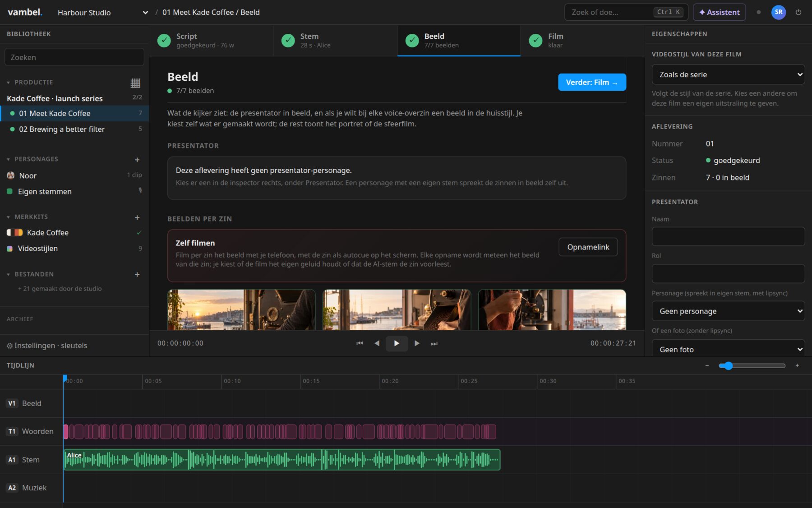This screenshot has height=508, width=812.
Task: Select the Beeld step tab
Action: tap(459, 41)
